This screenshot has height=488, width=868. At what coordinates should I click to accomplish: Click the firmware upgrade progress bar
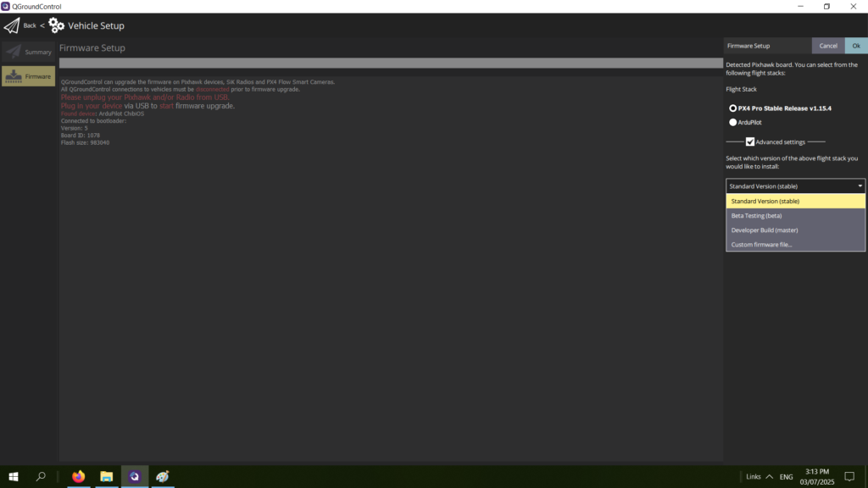(x=391, y=63)
